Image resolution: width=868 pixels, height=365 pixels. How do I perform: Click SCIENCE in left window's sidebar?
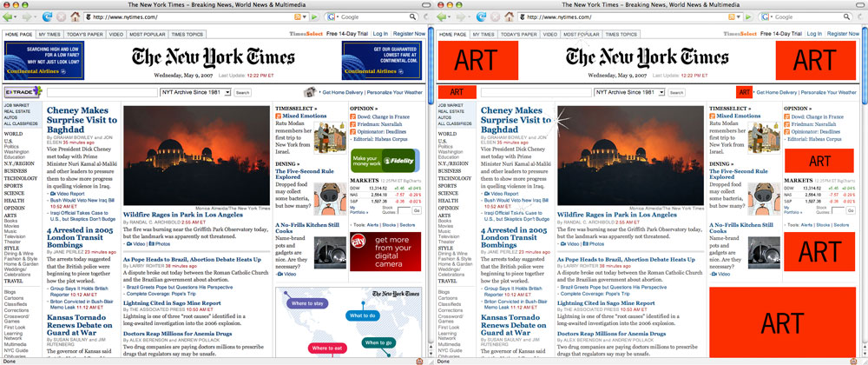pos(15,193)
